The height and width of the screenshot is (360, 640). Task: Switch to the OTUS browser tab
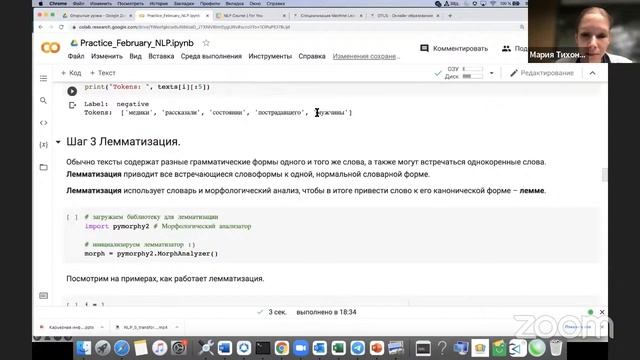[x=405, y=16]
